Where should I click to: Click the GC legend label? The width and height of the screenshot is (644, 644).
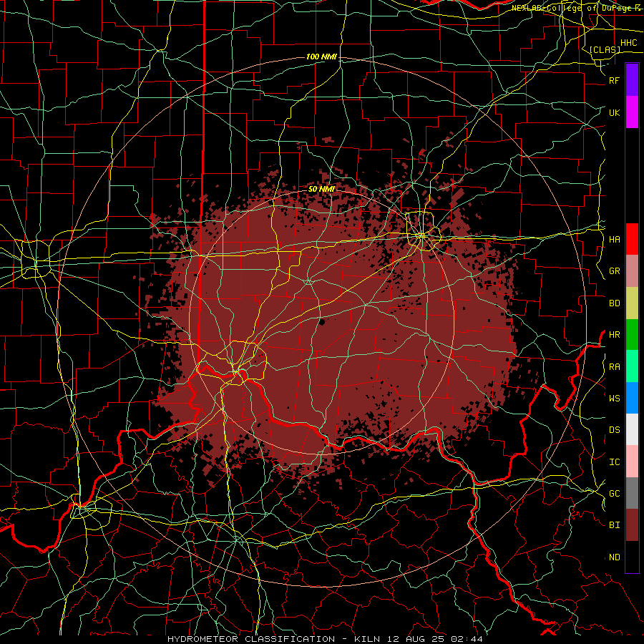[x=615, y=494]
